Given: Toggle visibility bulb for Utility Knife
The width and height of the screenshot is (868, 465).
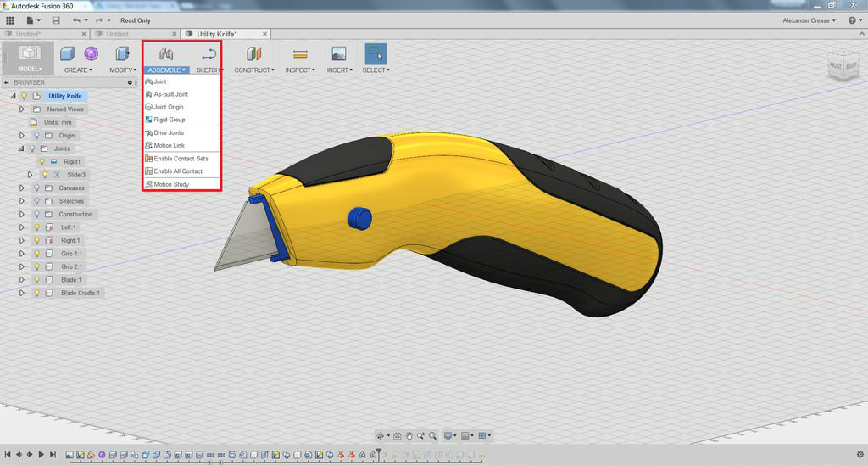Looking at the screenshot, I should coord(25,96).
